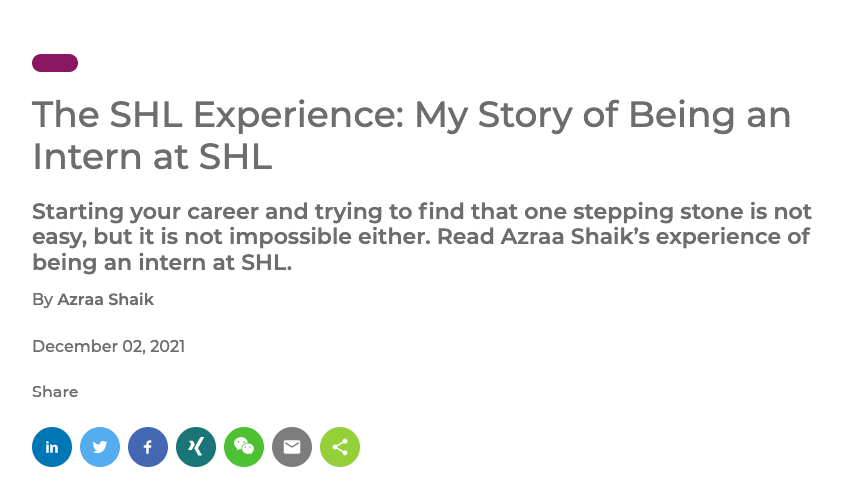Open the Azraa Shaik author link
Image resolution: width=846 pixels, height=502 pixels.
pos(105,299)
